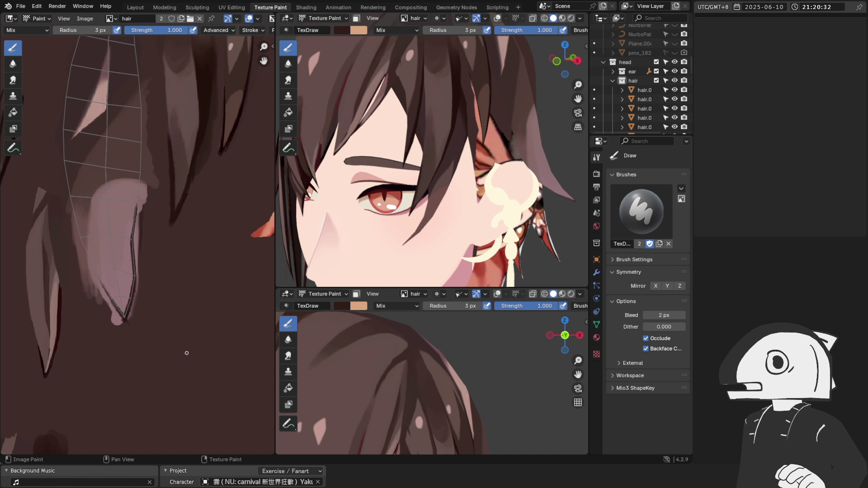The height and width of the screenshot is (488, 868).
Task: Open Image menu in image editor
Action: [85, 19]
